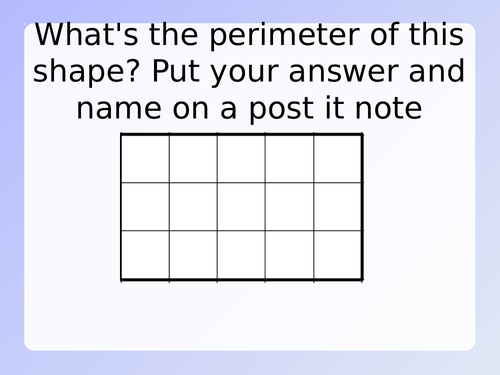Select the first square of the middle row
Image resolution: width=500 pixels, height=375 pixels.
tap(145, 207)
